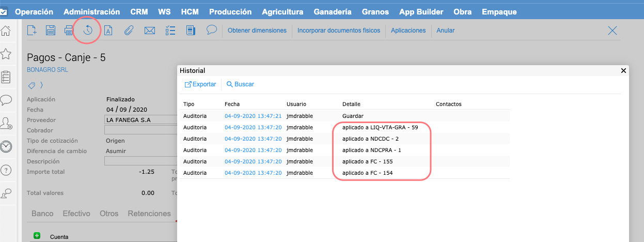This screenshot has width=644, height=242.
Task: Click inside the Cobrador input field
Action: (139, 130)
